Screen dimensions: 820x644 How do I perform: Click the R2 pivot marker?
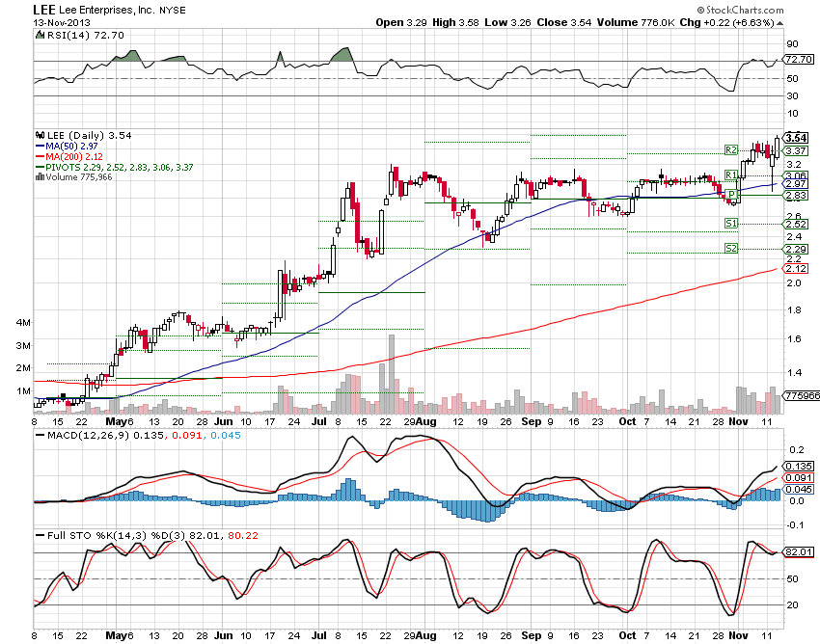(730, 150)
